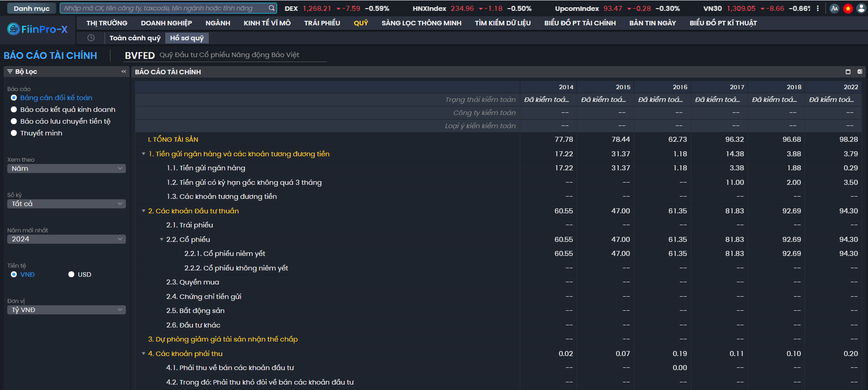The width and height of the screenshot is (868, 390).
Task: Export the financial report to Excel
Action: [859, 72]
